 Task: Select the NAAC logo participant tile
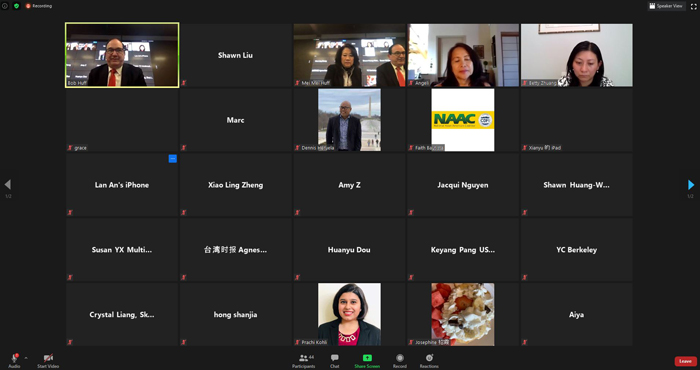click(x=462, y=120)
